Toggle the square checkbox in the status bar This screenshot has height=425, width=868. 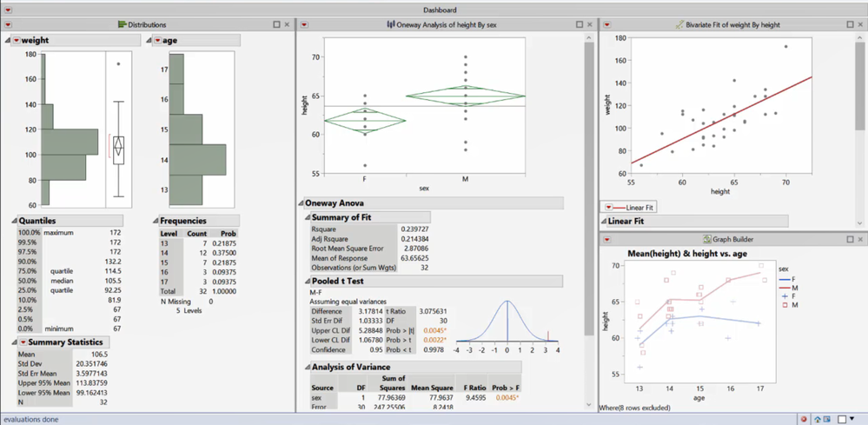click(x=841, y=420)
